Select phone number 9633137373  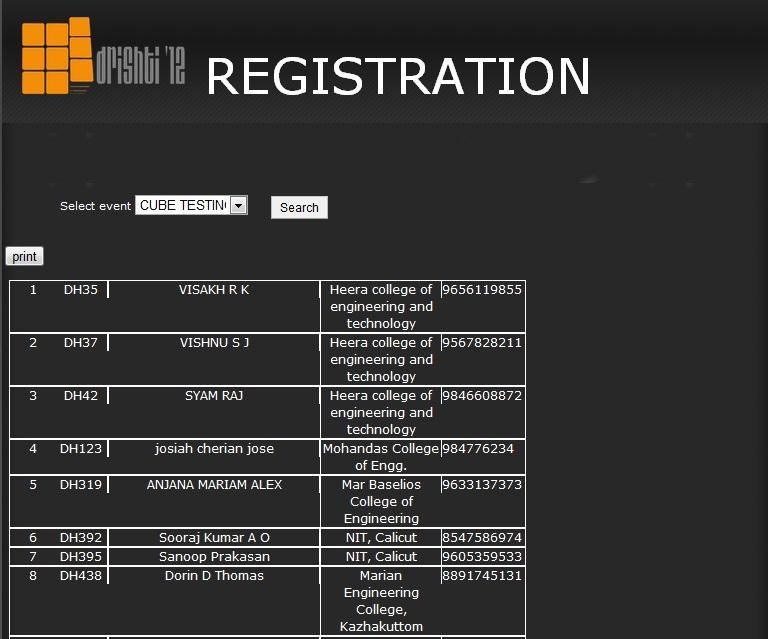482,484
